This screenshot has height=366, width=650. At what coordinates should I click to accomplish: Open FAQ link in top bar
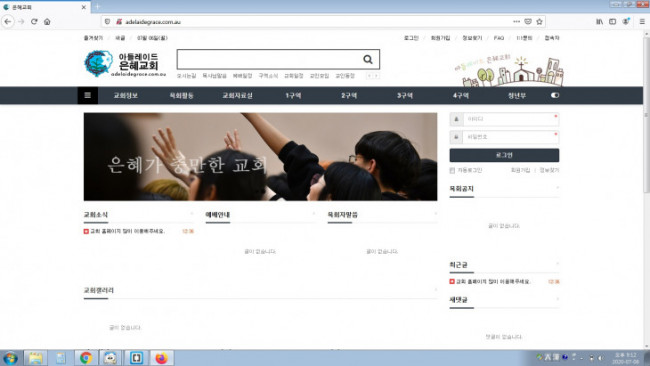click(x=499, y=38)
